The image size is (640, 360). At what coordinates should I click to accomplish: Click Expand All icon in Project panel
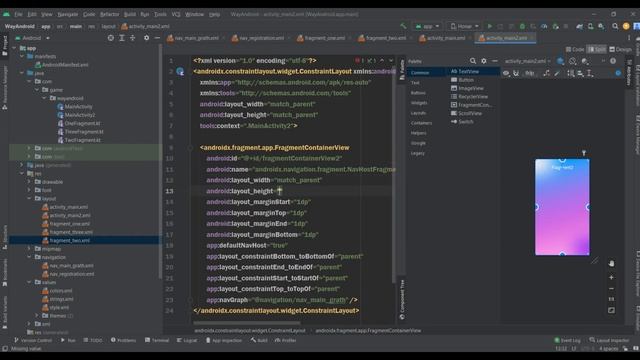click(x=122, y=38)
